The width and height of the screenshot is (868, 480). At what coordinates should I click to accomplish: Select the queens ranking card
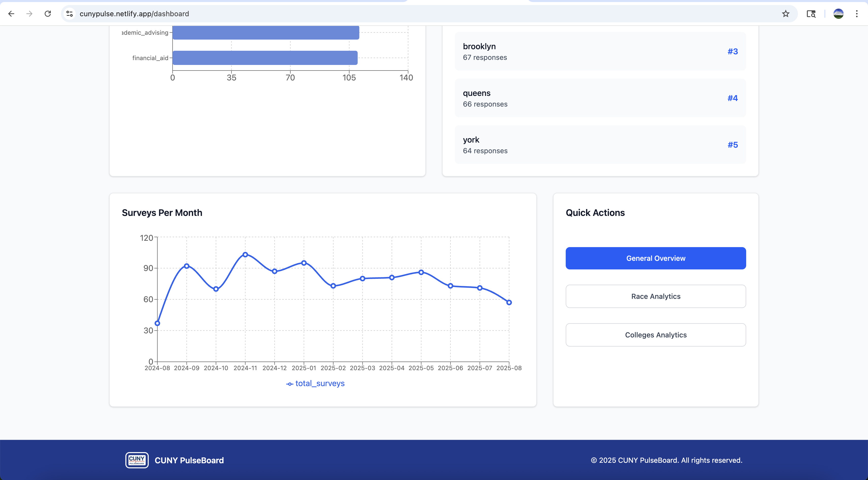pyautogui.click(x=600, y=98)
